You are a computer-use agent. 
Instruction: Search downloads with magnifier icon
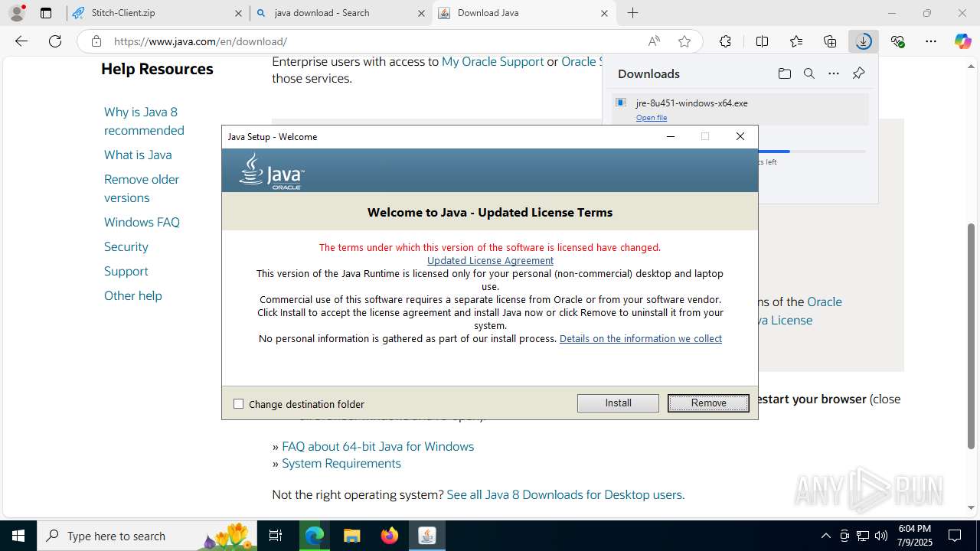coord(808,73)
